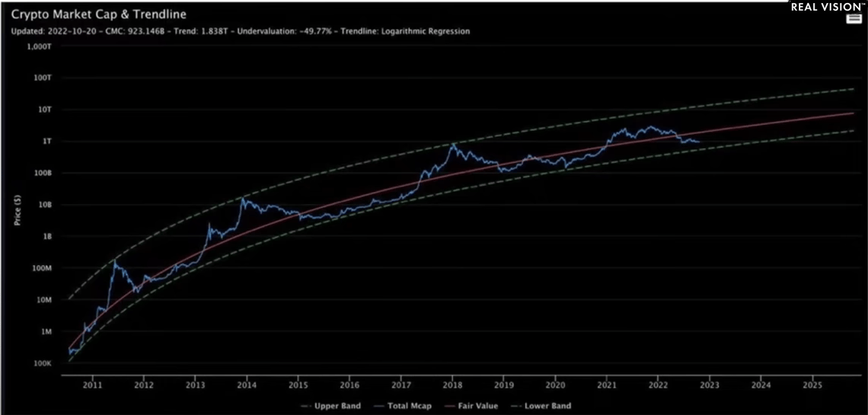The image size is (868, 415).
Task: Click the 2012 x-axis label
Action: tap(144, 384)
